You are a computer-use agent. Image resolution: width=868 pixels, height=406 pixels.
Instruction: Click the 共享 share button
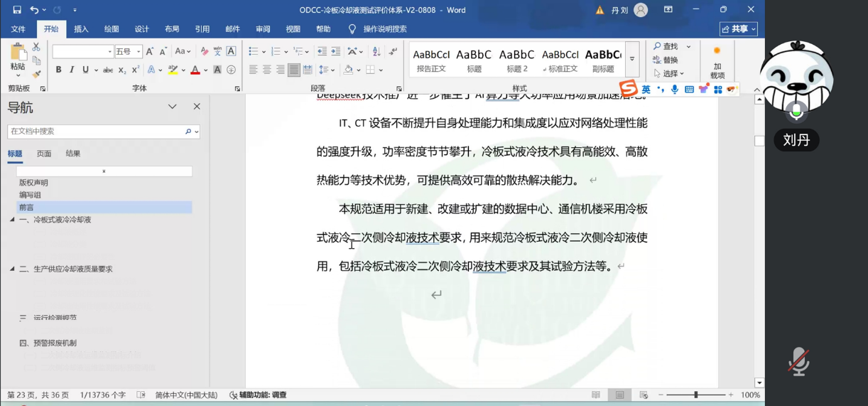click(x=739, y=29)
